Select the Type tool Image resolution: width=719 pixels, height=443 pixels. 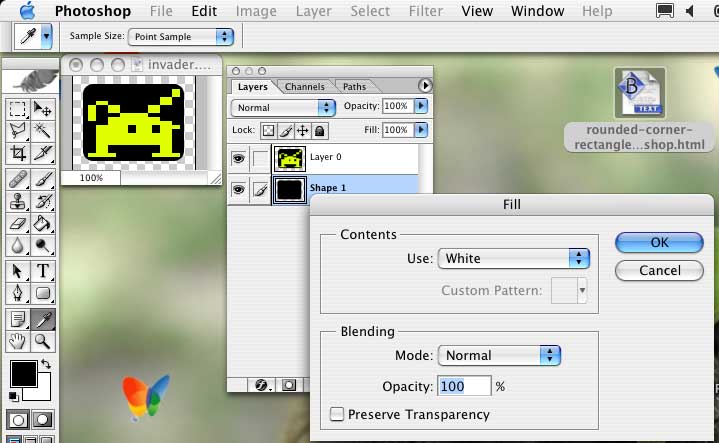(43, 271)
